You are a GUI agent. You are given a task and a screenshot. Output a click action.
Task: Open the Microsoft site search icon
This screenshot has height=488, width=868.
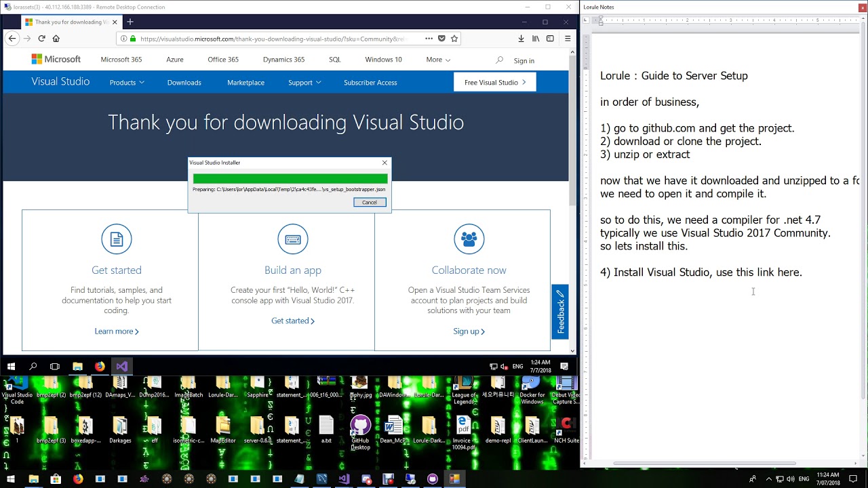[x=500, y=60]
